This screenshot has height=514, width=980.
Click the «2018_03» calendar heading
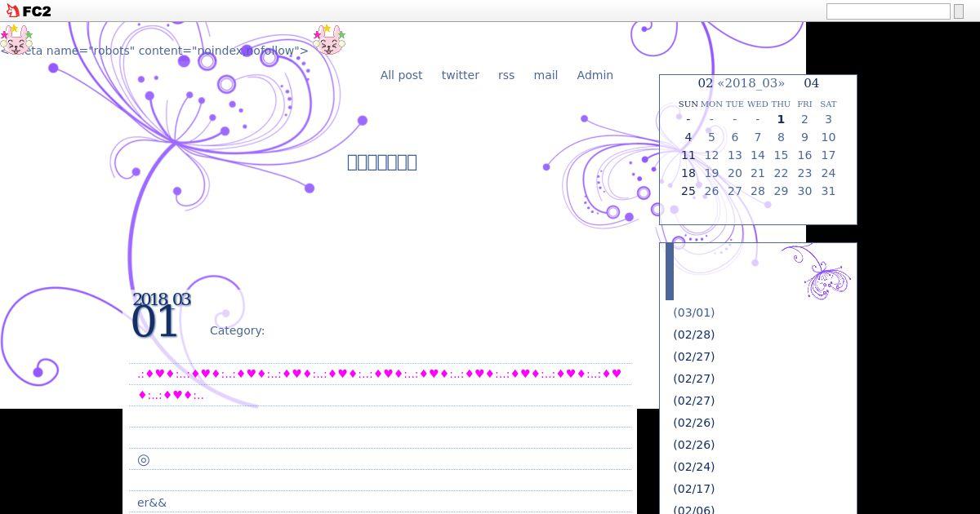click(x=751, y=83)
